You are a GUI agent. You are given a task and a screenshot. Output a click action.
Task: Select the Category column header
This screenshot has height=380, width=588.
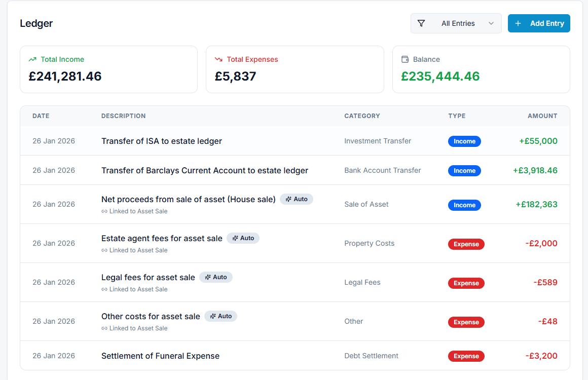point(362,116)
